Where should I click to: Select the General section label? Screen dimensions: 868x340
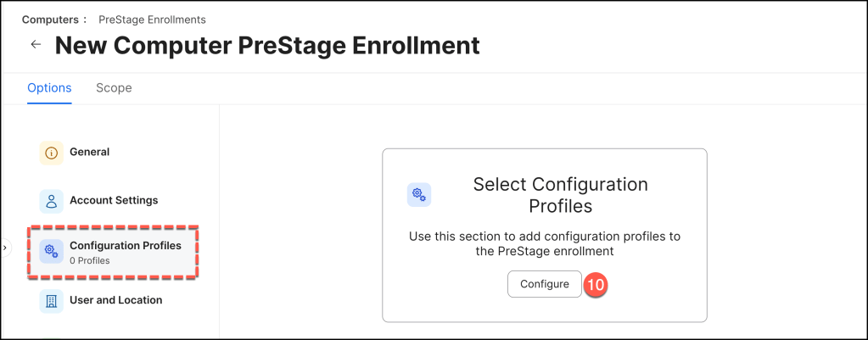click(89, 152)
